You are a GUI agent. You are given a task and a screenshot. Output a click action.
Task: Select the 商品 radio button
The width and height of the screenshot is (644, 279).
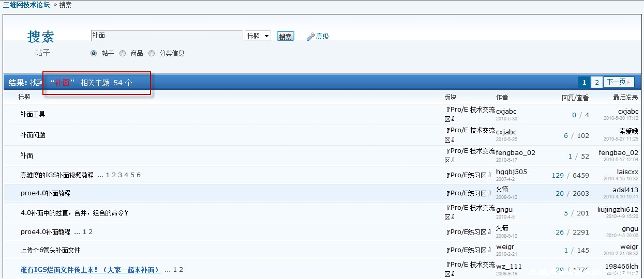click(123, 53)
